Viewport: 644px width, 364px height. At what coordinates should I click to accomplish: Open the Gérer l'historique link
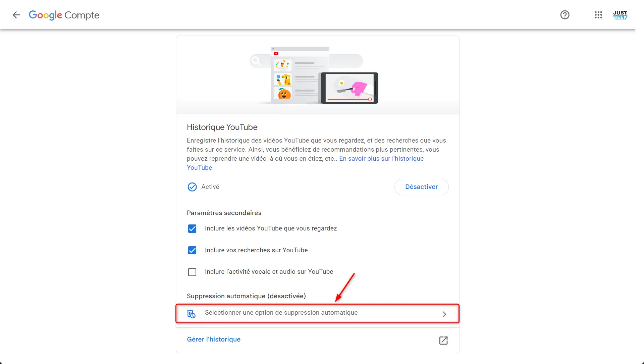point(214,339)
